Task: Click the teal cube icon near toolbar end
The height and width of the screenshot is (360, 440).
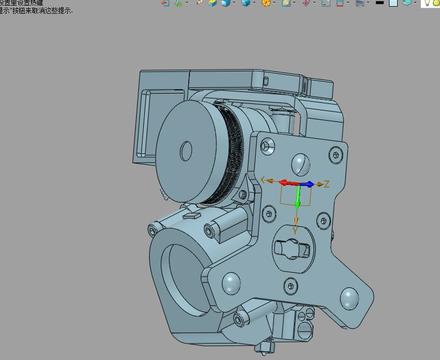Action: click(x=407, y=3)
